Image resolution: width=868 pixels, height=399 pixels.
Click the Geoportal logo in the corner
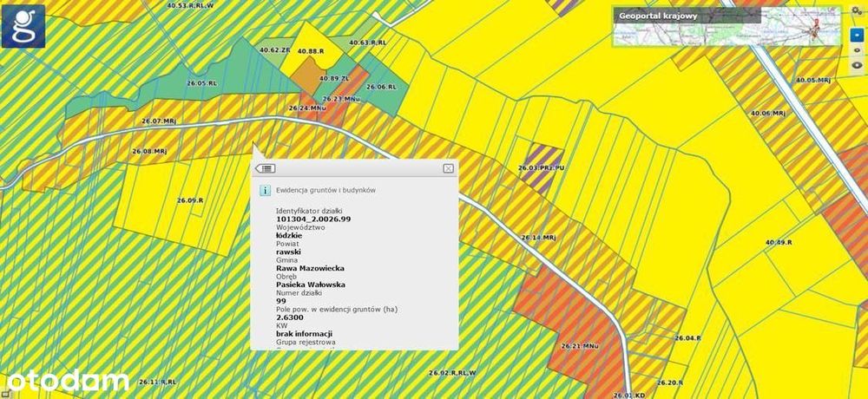point(23,26)
